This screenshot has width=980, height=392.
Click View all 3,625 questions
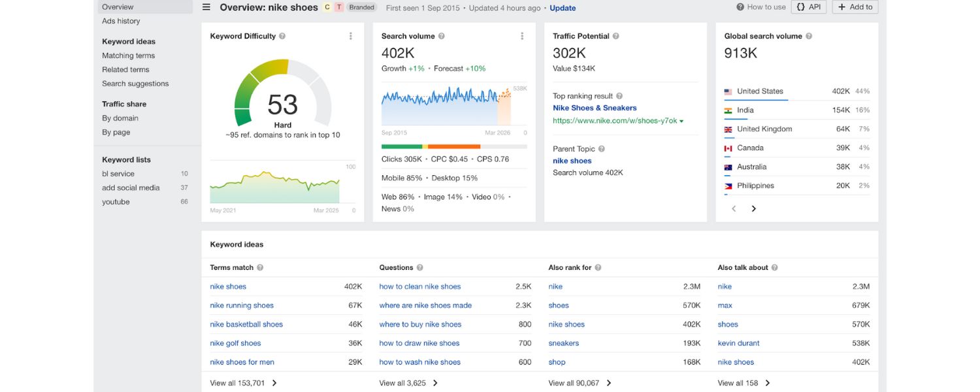(x=405, y=382)
